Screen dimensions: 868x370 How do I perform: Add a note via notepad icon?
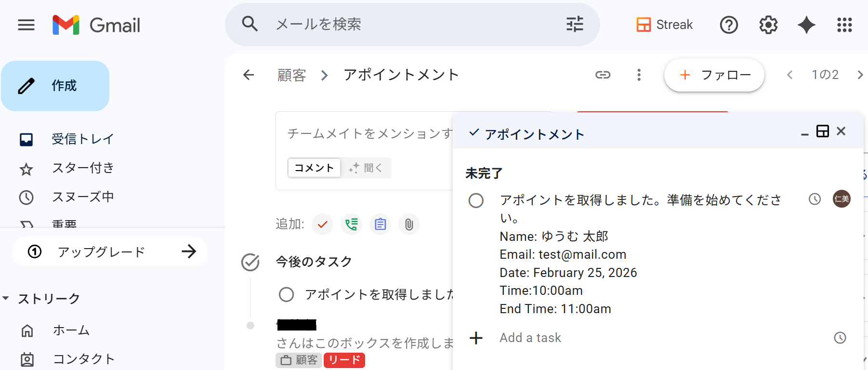381,225
